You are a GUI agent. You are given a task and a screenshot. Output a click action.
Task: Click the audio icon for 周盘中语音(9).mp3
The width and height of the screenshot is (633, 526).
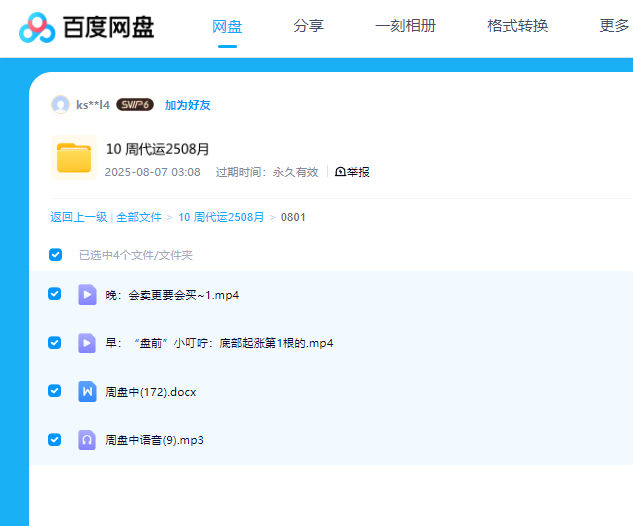[87, 439]
